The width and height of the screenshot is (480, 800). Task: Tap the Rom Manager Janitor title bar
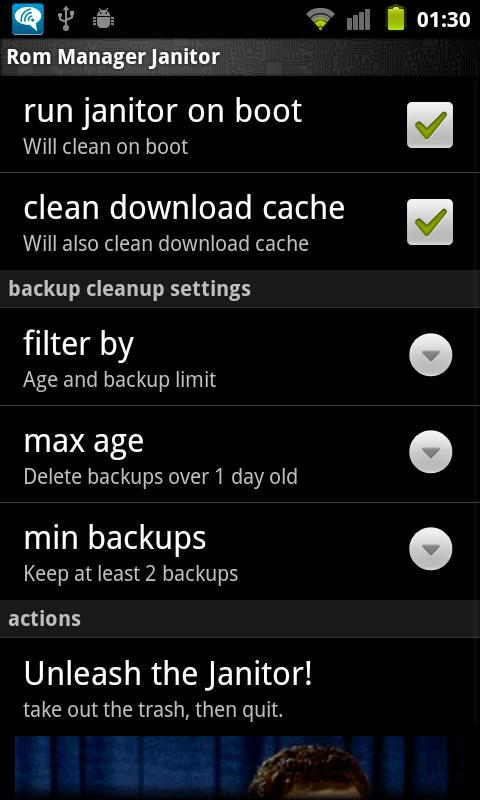point(240,57)
